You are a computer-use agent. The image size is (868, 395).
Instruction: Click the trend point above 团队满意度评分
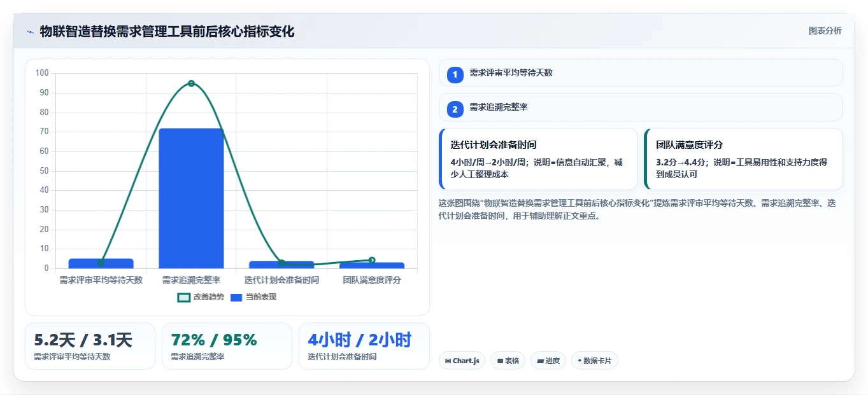point(372,260)
